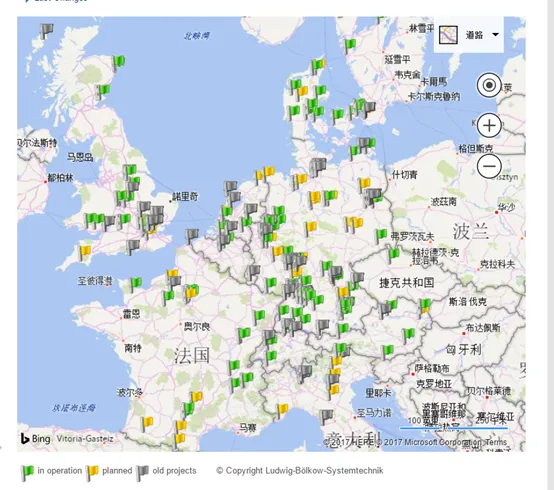Click the 'old projects' legend text
Screen dimensions: 554x490
(174, 471)
